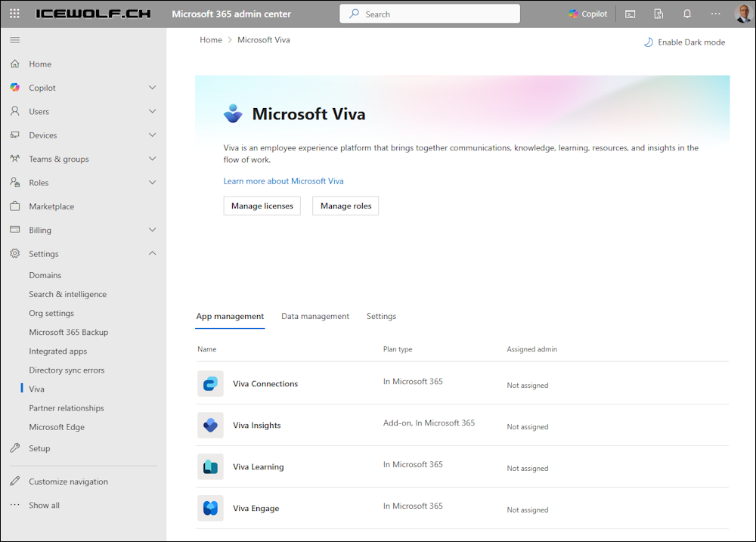Open the Viva Connections link
Image resolution: width=756 pixels, height=542 pixels.
point(265,384)
